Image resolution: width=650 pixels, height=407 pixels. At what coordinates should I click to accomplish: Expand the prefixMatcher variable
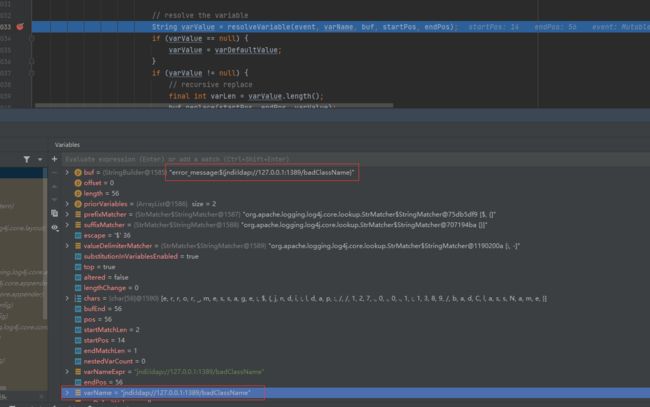pyautogui.click(x=67, y=214)
